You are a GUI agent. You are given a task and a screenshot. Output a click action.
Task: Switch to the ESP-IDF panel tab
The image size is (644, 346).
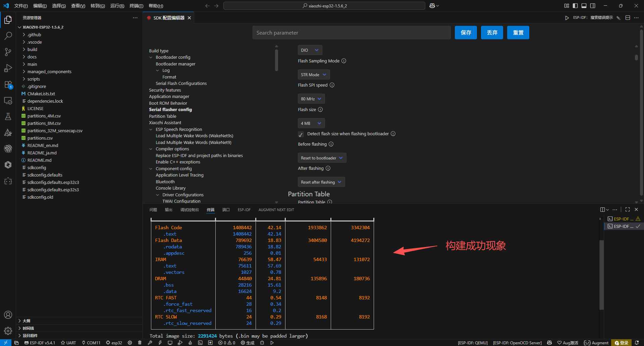(x=244, y=210)
